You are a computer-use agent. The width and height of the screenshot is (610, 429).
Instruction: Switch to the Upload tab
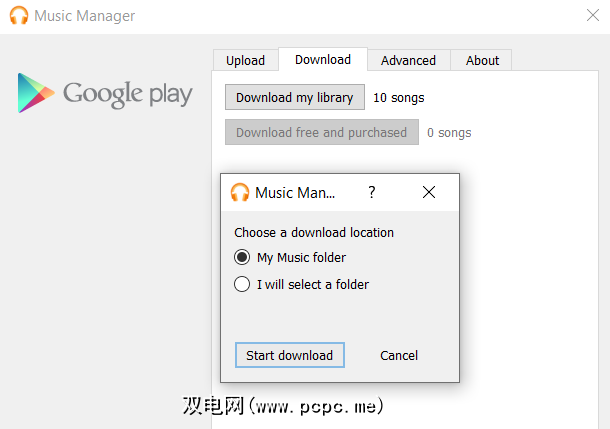(245, 60)
